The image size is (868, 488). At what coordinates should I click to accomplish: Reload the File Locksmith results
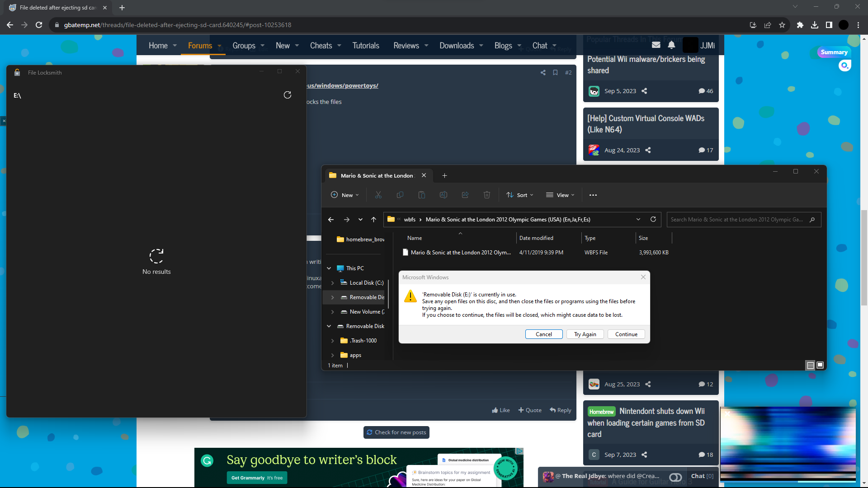[x=287, y=95]
